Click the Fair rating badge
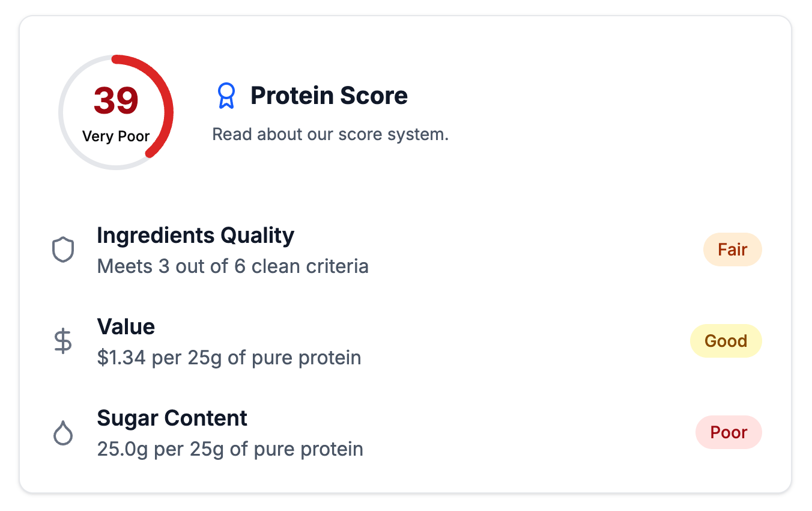 click(732, 249)
